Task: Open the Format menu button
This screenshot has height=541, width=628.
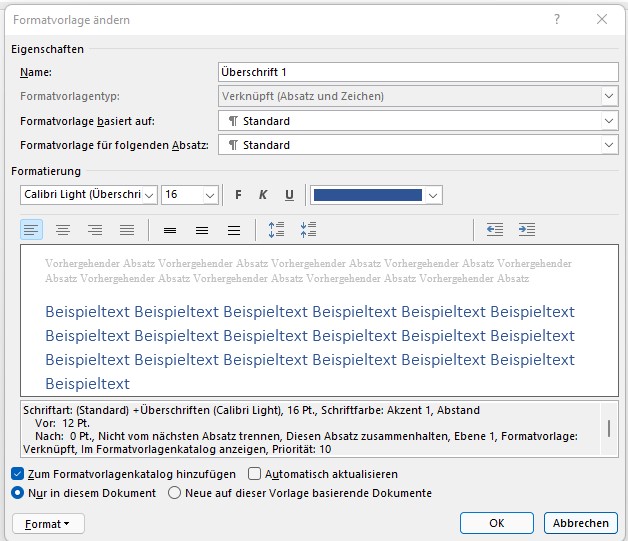Action: 48,524
